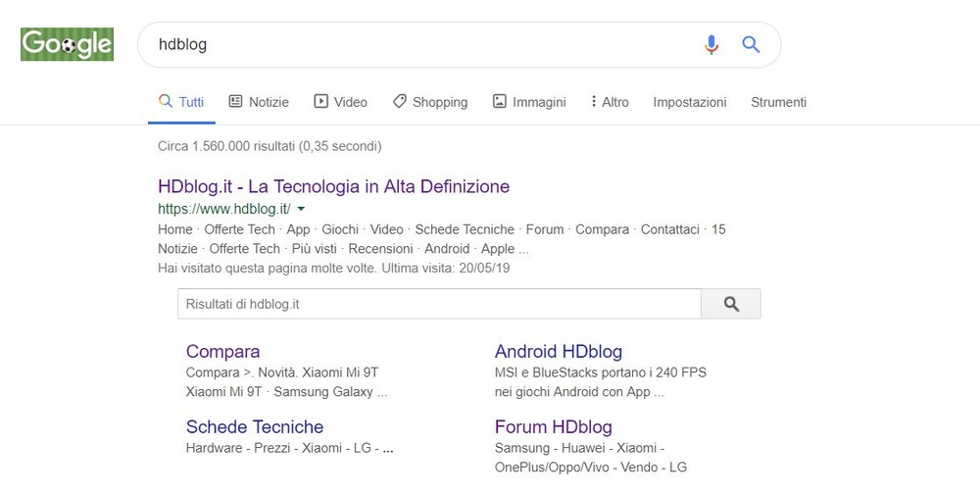Open the Schede Tecniche sitelink
The width and height of the screenshot is (980, 495).
tap(255, 426)
